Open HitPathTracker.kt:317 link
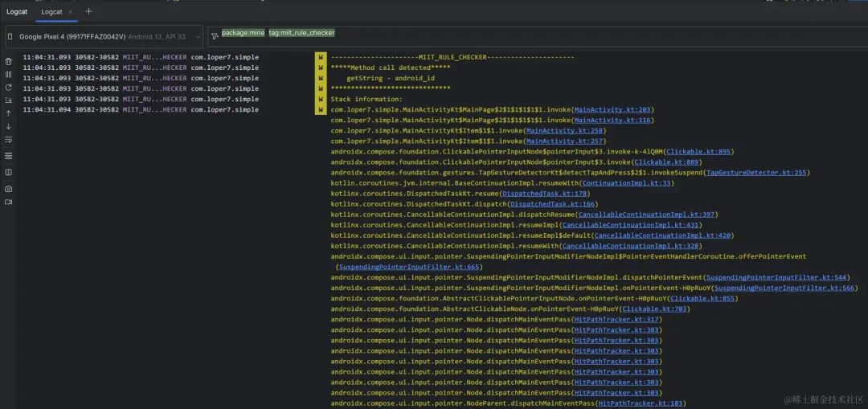 (x=616, y=319)
